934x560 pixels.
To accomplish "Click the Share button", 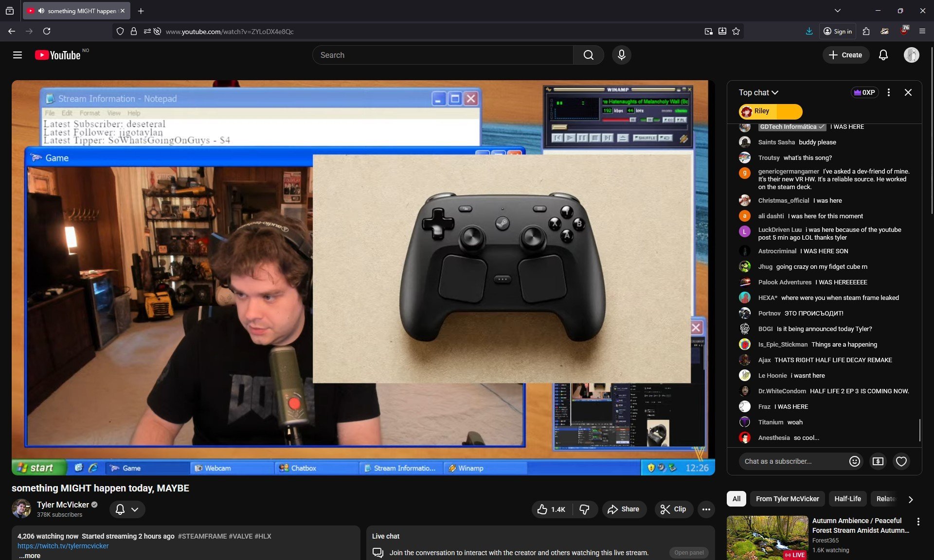I will [x=624, y=509].
